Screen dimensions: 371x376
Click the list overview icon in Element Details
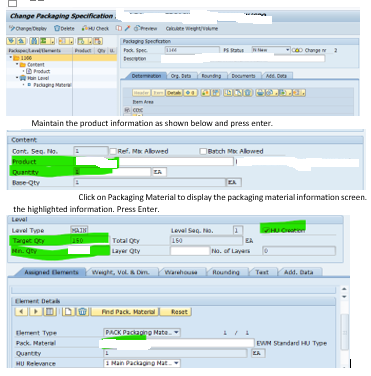coord(50,312)
